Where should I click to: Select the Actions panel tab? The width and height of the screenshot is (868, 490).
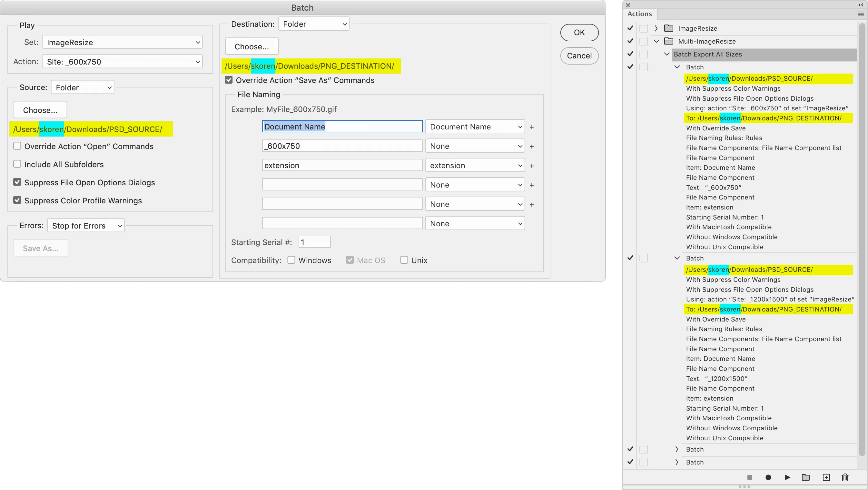639,14
